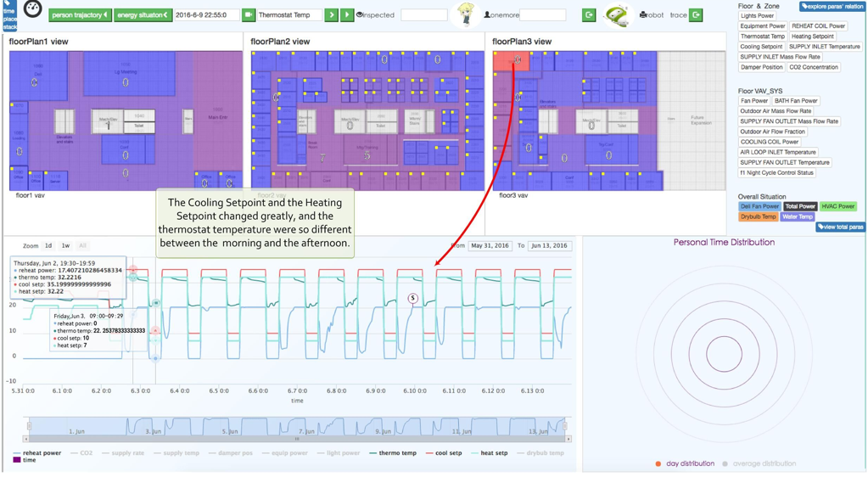Click the export icon after trace
Screen dimensions: 868x477
pyautogui.click(x=696, y=15)
